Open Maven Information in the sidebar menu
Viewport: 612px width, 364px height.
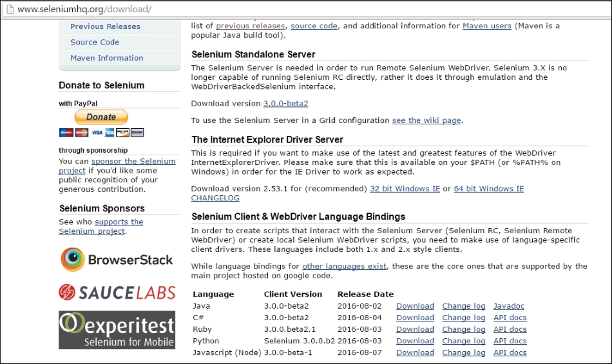(106, 58)
